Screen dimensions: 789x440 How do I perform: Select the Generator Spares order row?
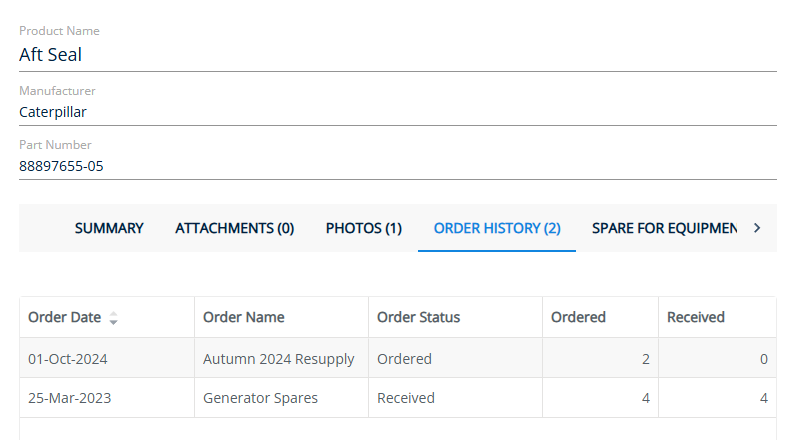point(261,398)
